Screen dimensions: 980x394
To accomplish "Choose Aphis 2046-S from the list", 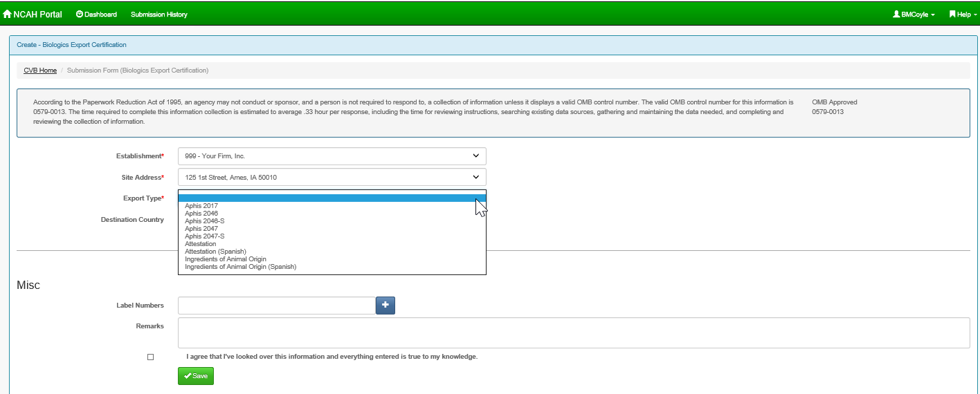I will 204,221.
